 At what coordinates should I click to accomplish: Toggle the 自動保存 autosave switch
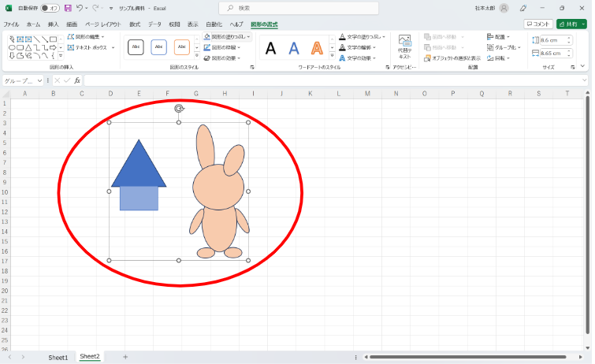50,8
